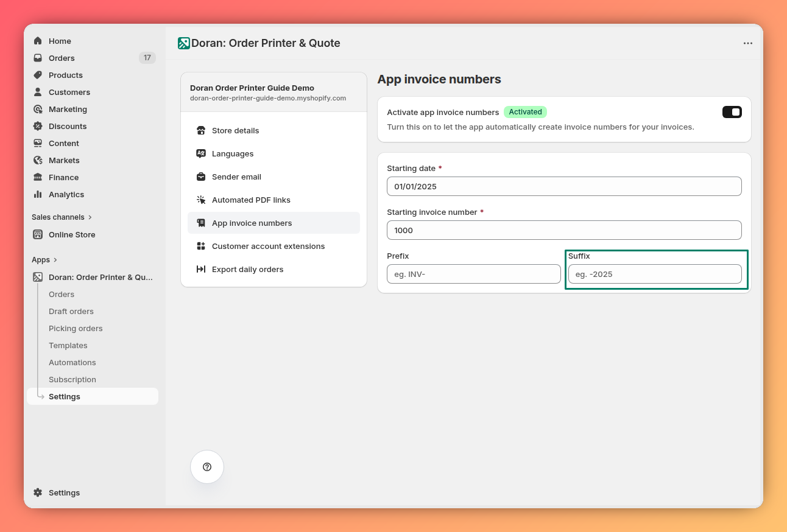Click the Customer account extensions icon

pos(201,246)
